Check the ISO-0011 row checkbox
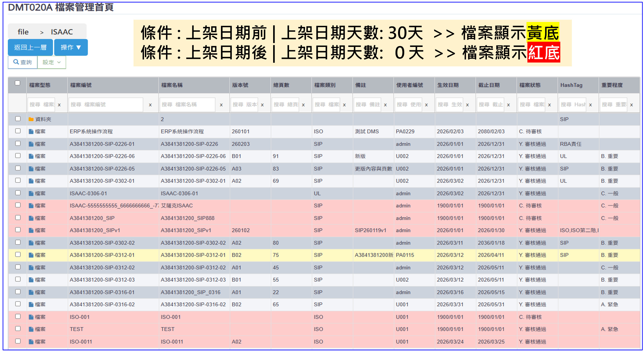 (18, 341)
